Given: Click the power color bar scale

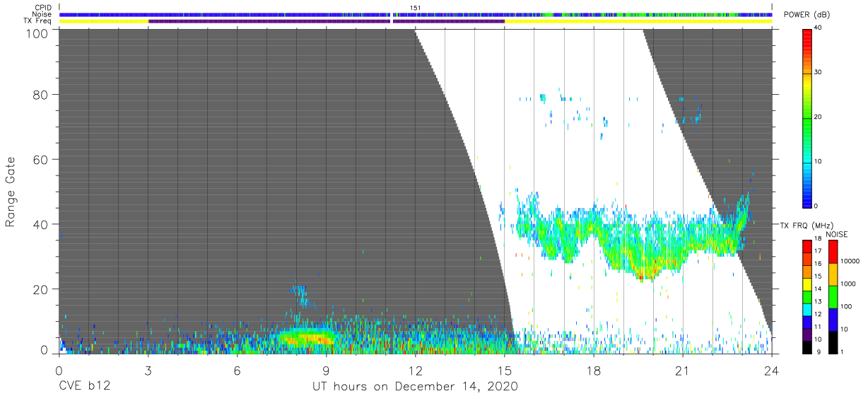Looking at the screenshot, I should (807, 117).
